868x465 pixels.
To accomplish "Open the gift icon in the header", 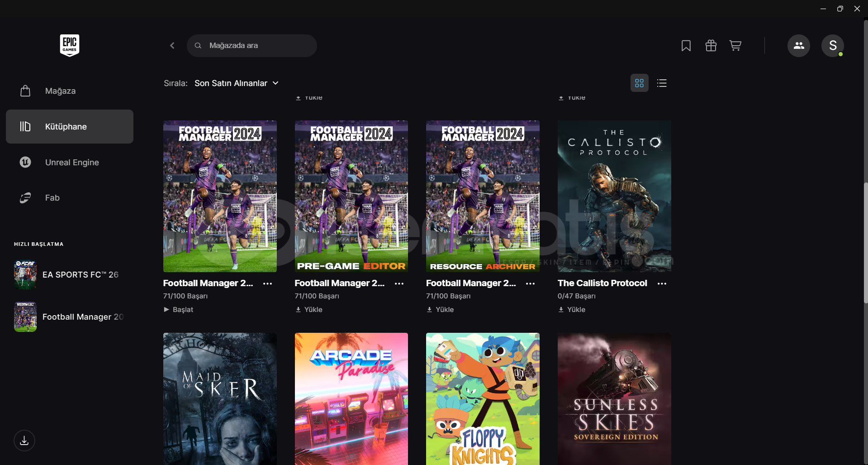I will tap(711, 46).
